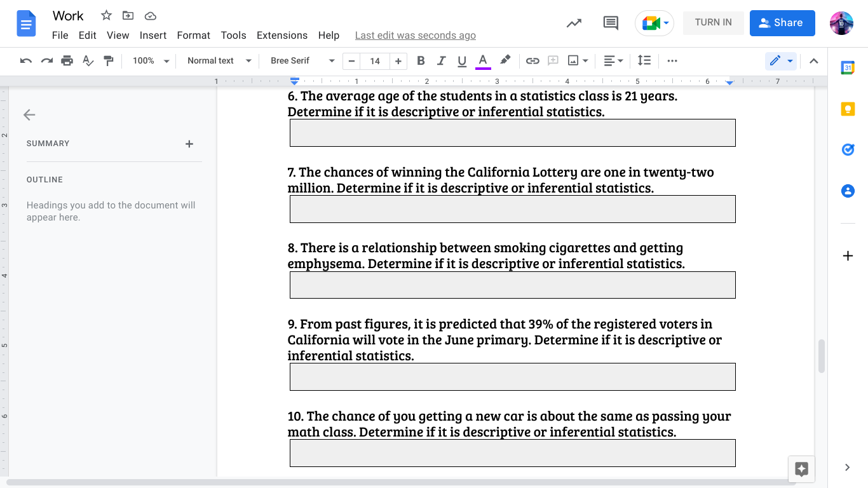This screenshot has height=488, width=868.
Task: Open the zoom level dropdown
Action: coord(151,61)
